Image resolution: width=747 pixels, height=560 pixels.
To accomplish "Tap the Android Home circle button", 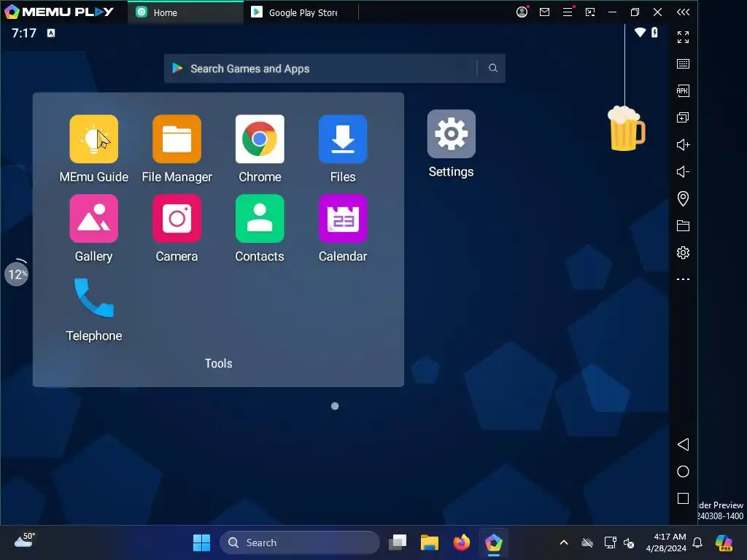I will (683, 472).
